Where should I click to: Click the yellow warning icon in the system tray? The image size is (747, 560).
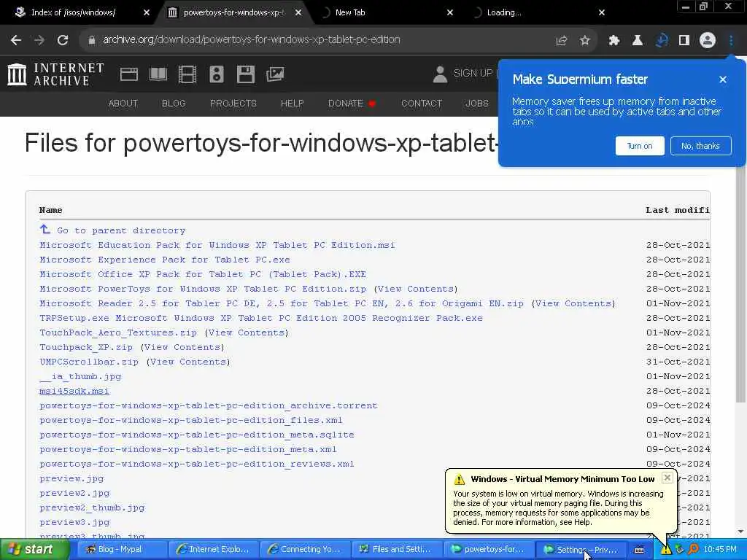point(665,550)
